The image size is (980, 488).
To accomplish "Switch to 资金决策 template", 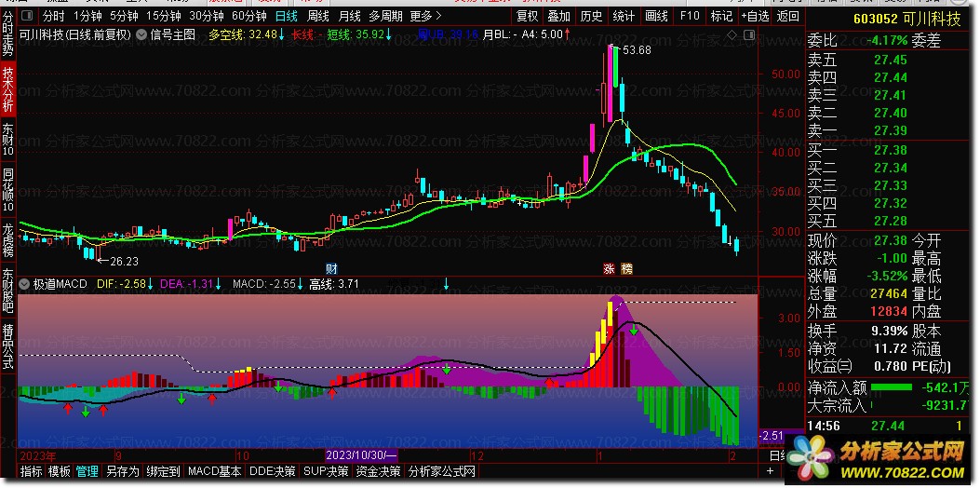I will [x=378, y=471].
